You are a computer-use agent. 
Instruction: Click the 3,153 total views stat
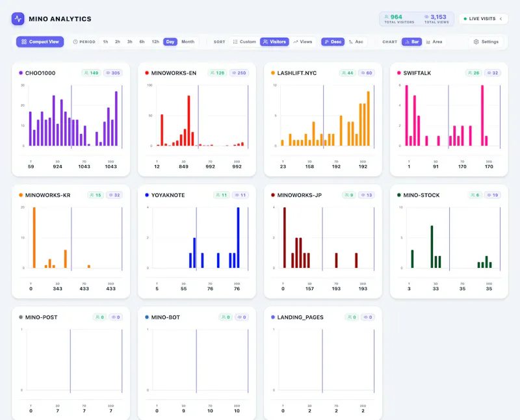point(436,19)
